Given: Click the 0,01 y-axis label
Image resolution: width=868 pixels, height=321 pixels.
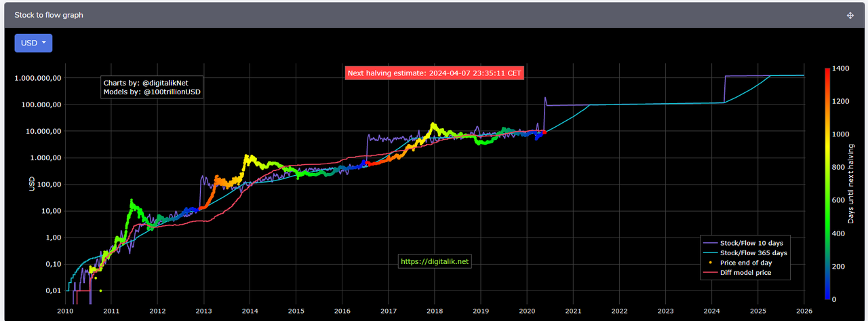Looking at the screenshot, I should pos(52,290).
